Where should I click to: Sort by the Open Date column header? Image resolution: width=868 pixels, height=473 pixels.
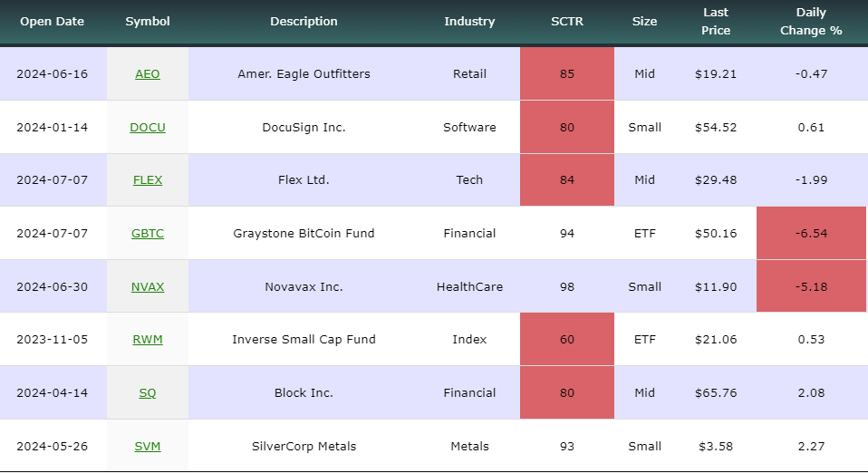(x=52, y=21)
